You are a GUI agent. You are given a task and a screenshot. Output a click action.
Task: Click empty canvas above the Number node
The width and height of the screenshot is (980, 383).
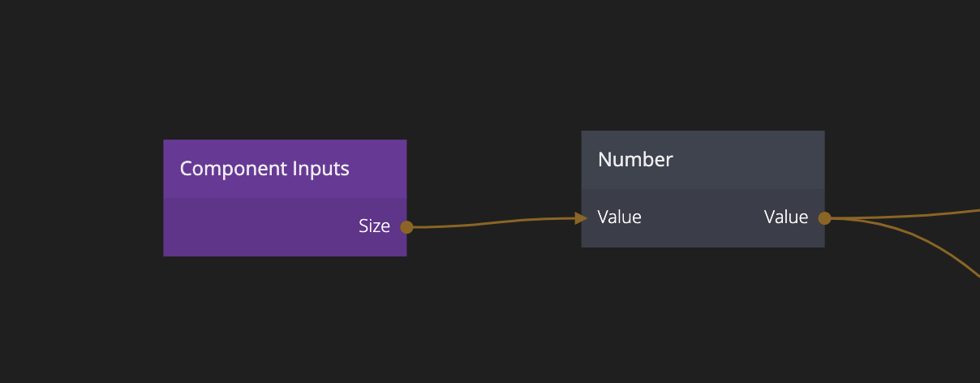point(703,65)
